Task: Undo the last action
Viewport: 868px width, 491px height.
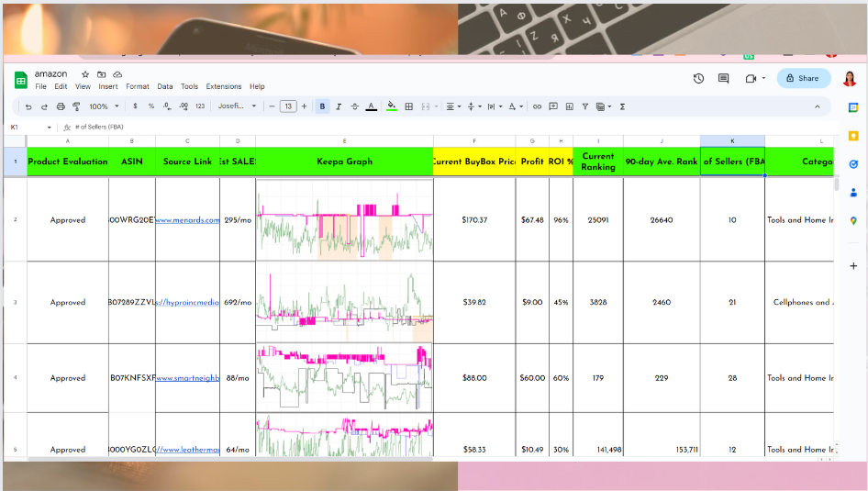Action: click(x=28, y=106)
